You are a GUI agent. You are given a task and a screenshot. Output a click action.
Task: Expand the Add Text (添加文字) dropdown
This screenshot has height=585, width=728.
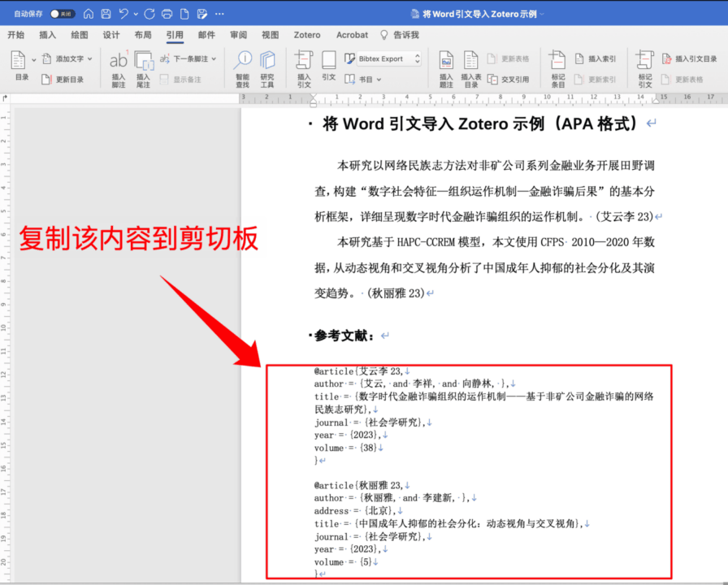[x=89, y=58]
